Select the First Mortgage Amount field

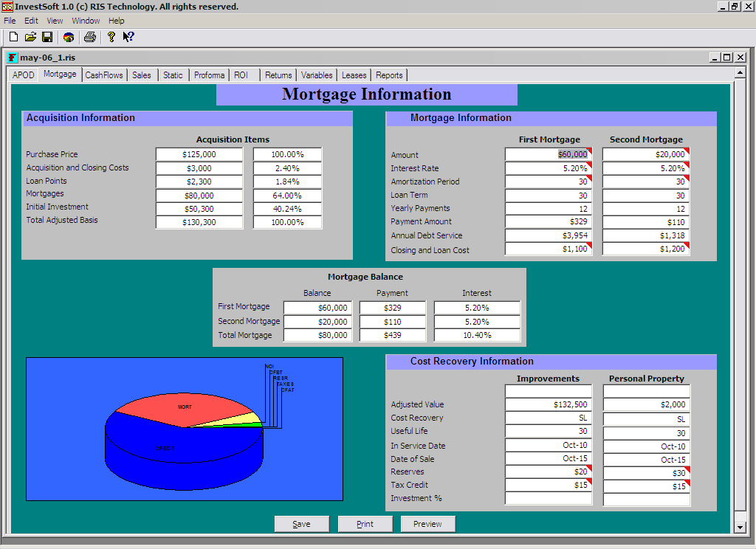click(x=549, y=154)
